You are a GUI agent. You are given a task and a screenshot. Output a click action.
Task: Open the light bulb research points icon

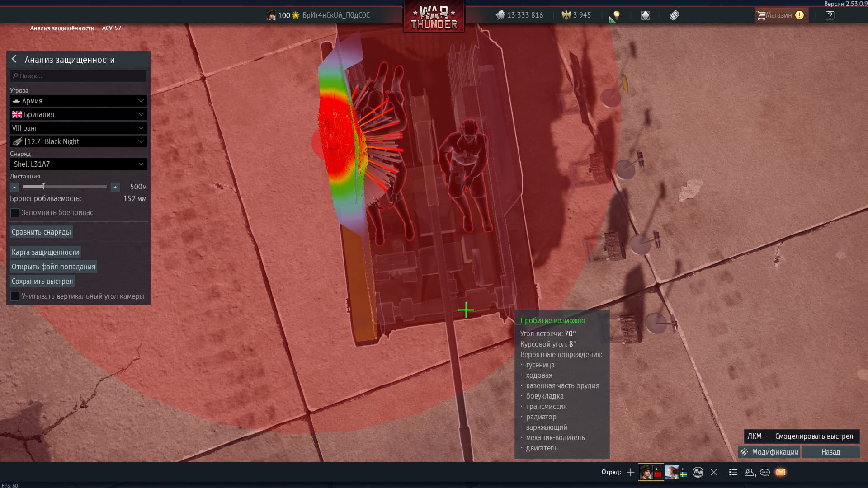pos(616,15)
